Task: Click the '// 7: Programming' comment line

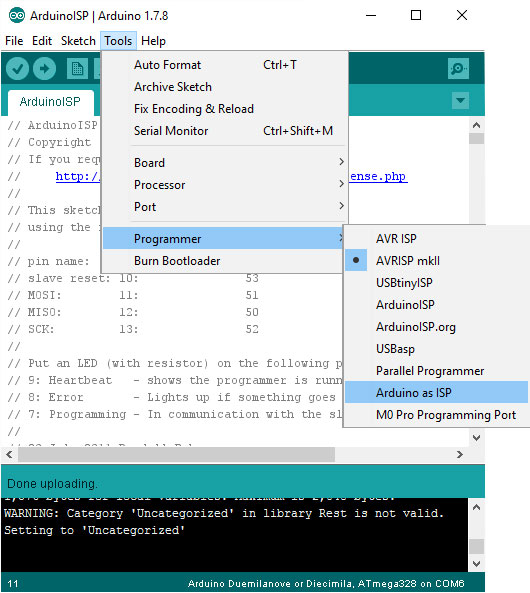Action: [175, 414]
